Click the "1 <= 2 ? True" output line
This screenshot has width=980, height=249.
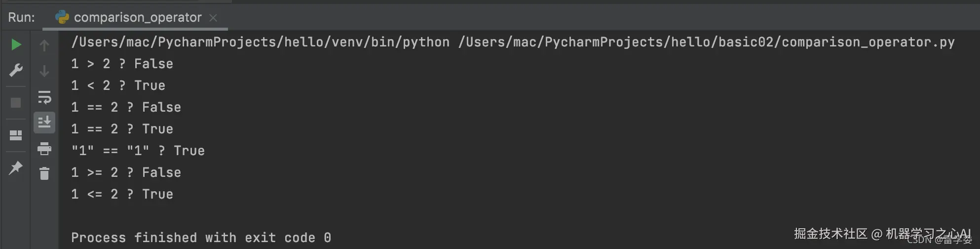click(122, 194)
